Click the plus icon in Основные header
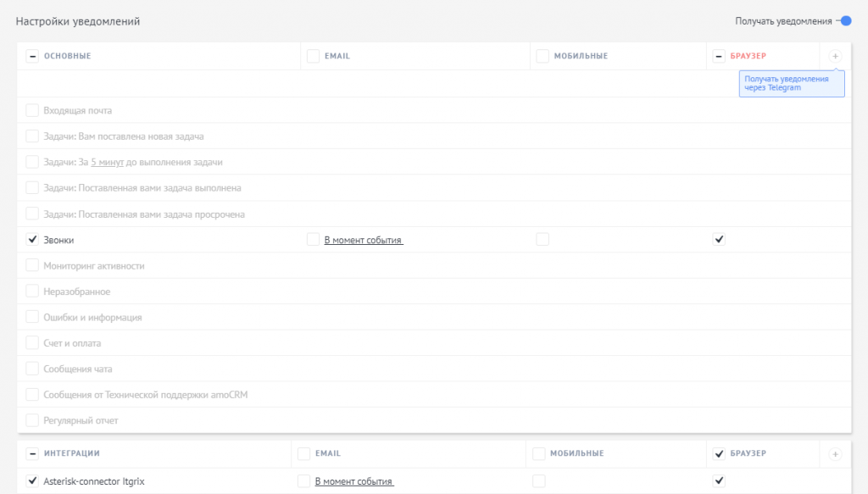Image resolution: width=868 pixels, height=494 pixels. [835, 56]
